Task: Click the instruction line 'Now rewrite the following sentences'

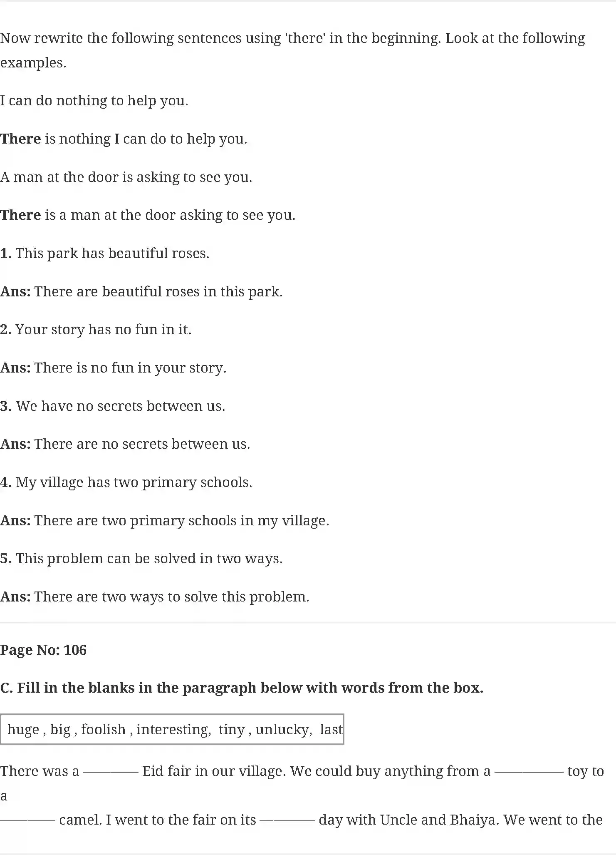Action: 292,38
